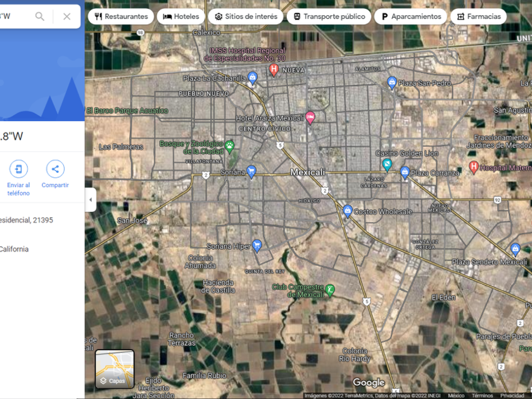The height and width of the screenshot is (399, 532).
Task: Select Hospital Materno red H marker
Action: pyautogui.click(x=474, y=167)
